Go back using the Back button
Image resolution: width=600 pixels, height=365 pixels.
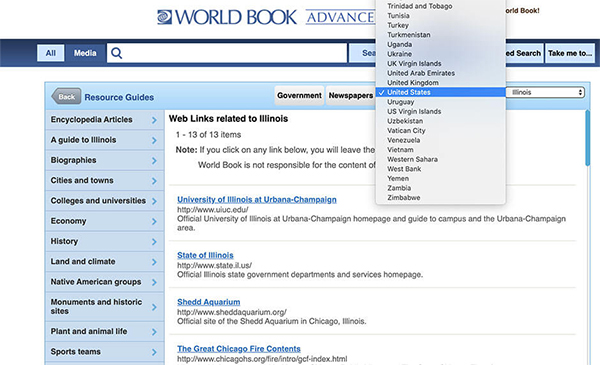click(x=66, y=97)
